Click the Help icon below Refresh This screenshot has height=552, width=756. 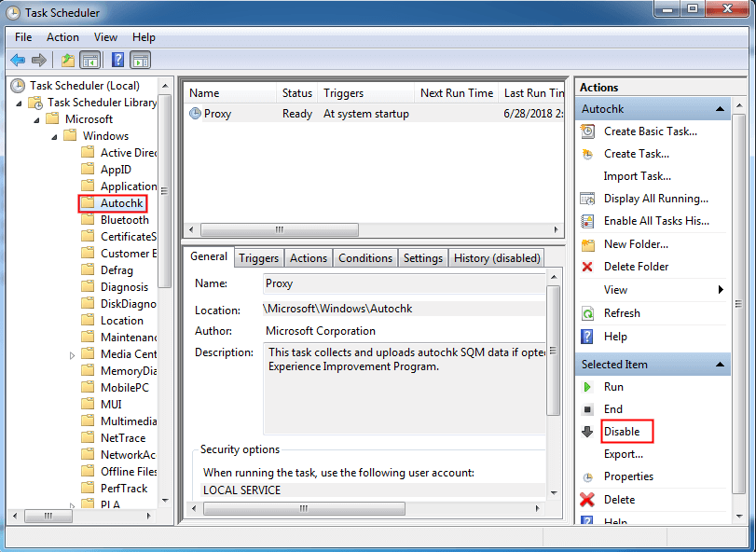[586, 337]
